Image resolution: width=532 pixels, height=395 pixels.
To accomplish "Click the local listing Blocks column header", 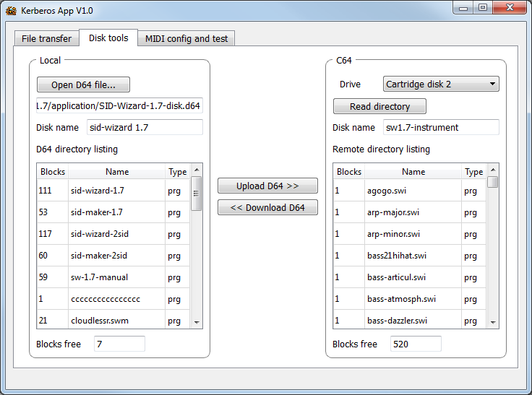I will click(53, 172).
